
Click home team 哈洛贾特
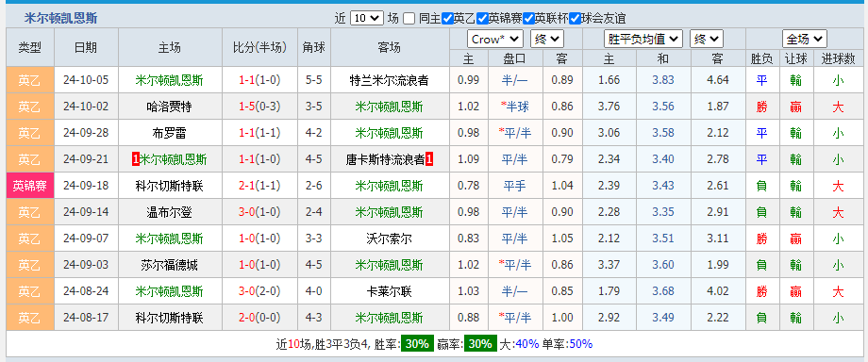(170, 107)
